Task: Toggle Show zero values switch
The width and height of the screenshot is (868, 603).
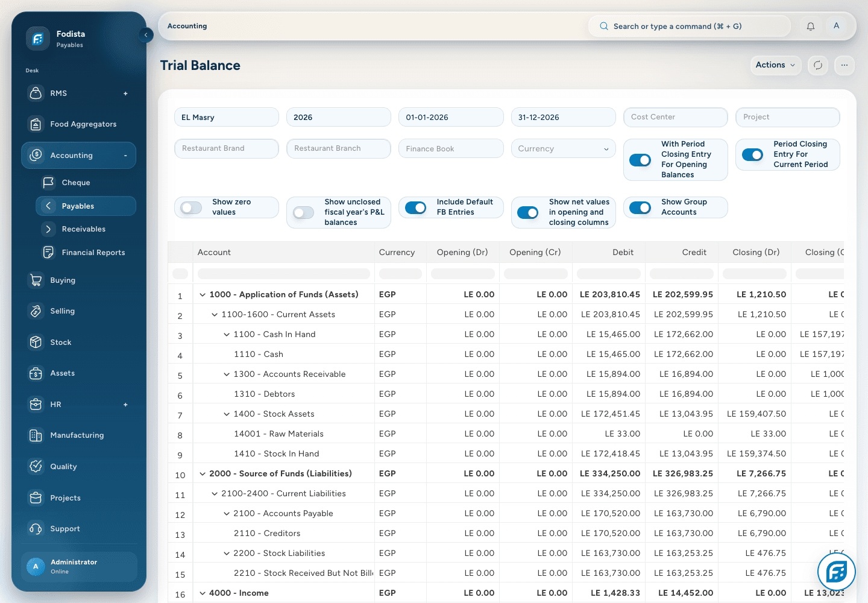Action: [191, 207]
